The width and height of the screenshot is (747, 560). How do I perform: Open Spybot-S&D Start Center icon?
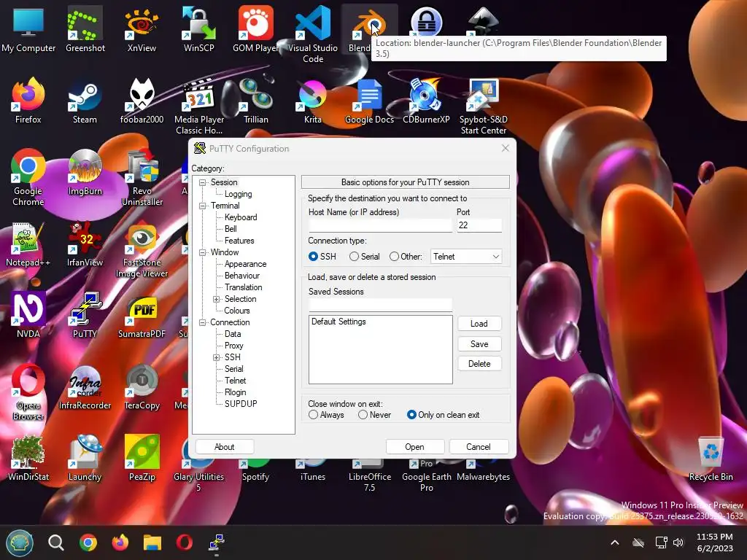483,106
